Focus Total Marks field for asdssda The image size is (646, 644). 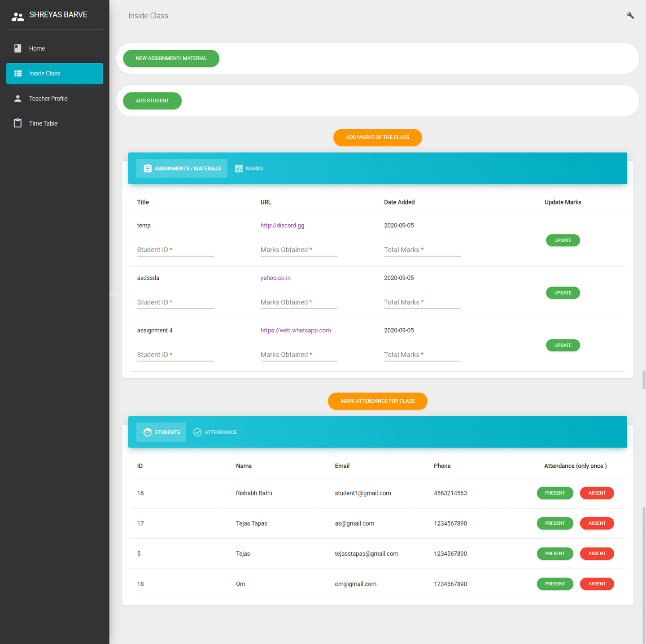[422, 302]
